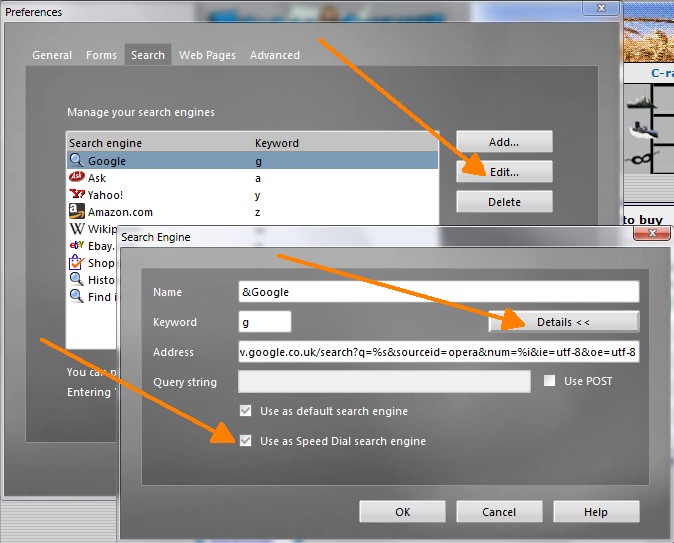Click the Name field containing &Google
674x543 pixels.
click(438, 291)
